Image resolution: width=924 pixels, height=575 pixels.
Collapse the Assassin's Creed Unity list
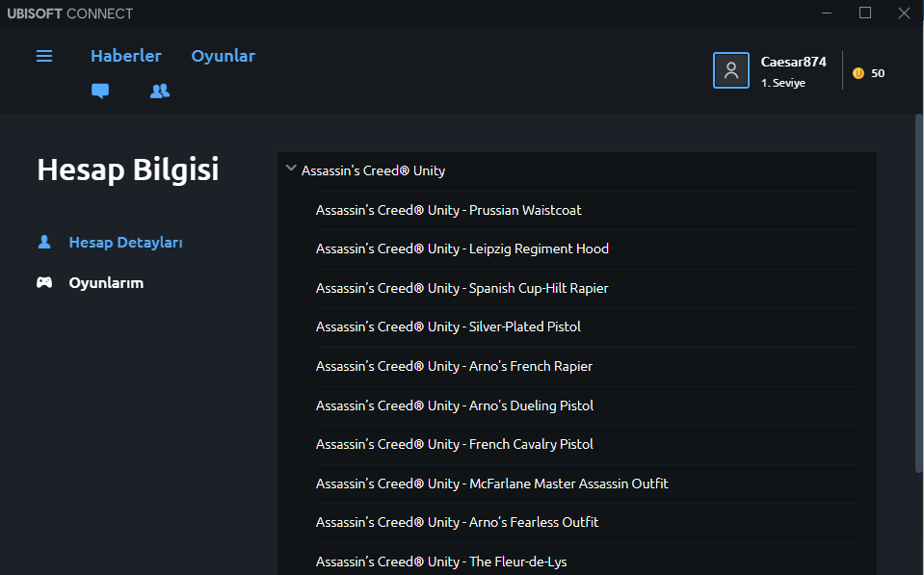coord(291,169)
